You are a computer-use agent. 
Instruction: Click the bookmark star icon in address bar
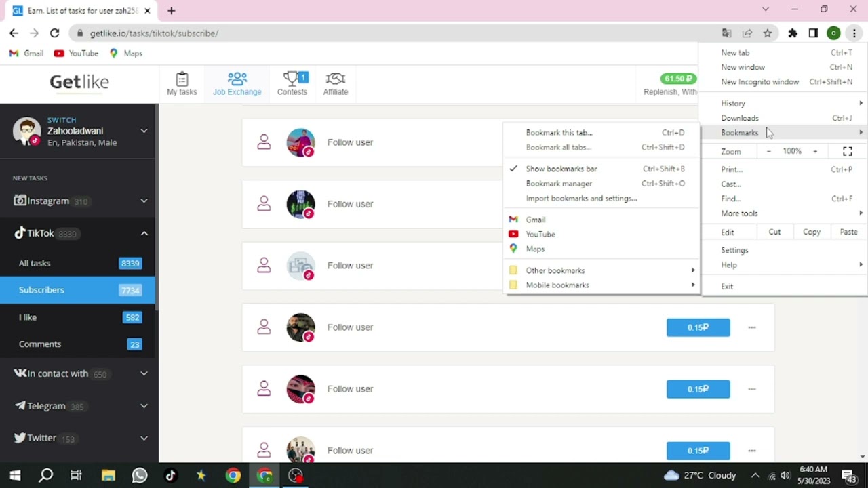pos(768,33)
